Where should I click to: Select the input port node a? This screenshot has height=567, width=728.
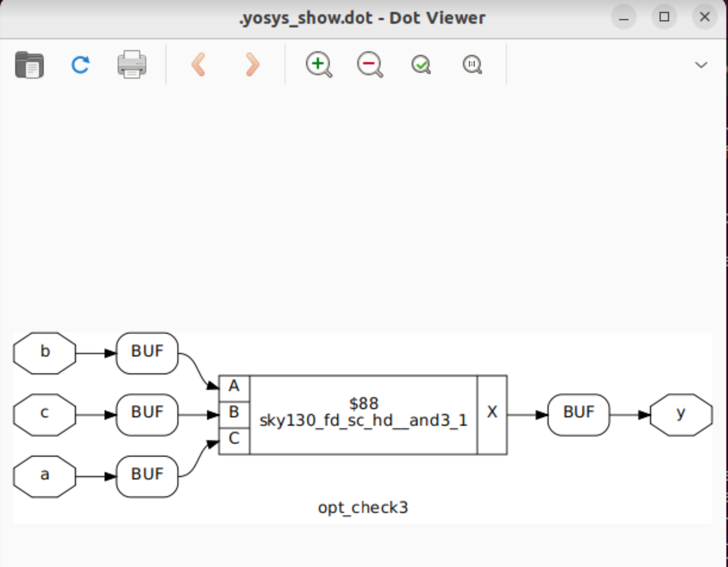[x=44, y=475]
